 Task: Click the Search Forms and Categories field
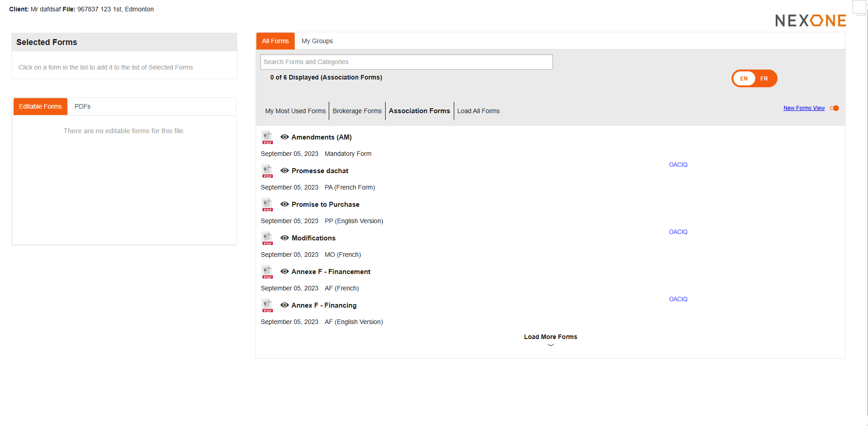406,62
